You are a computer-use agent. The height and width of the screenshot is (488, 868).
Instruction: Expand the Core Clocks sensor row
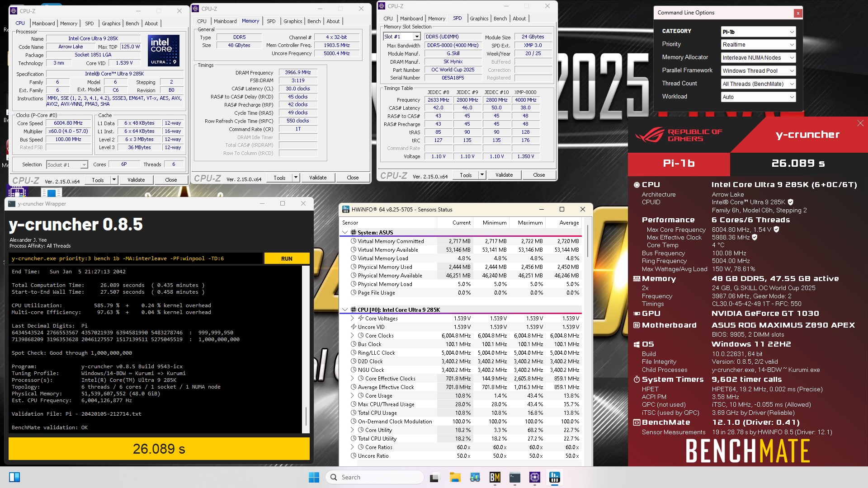click(353, 336)
